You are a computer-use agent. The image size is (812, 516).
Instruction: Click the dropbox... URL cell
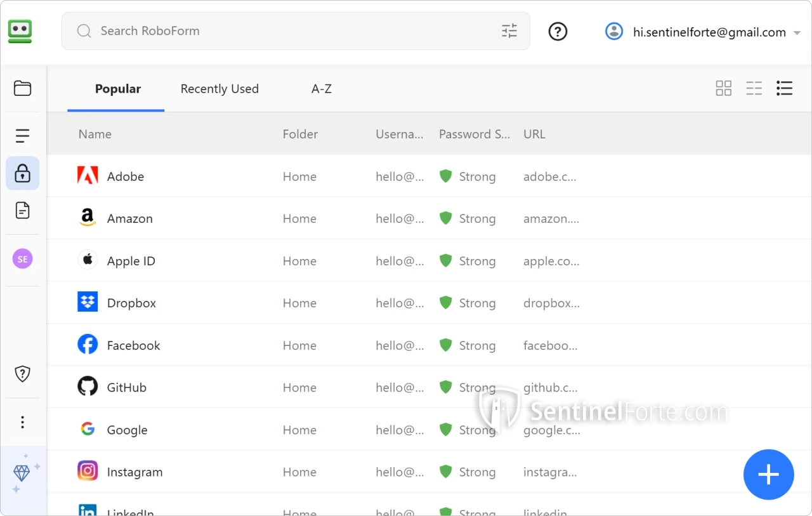(551, 303)
